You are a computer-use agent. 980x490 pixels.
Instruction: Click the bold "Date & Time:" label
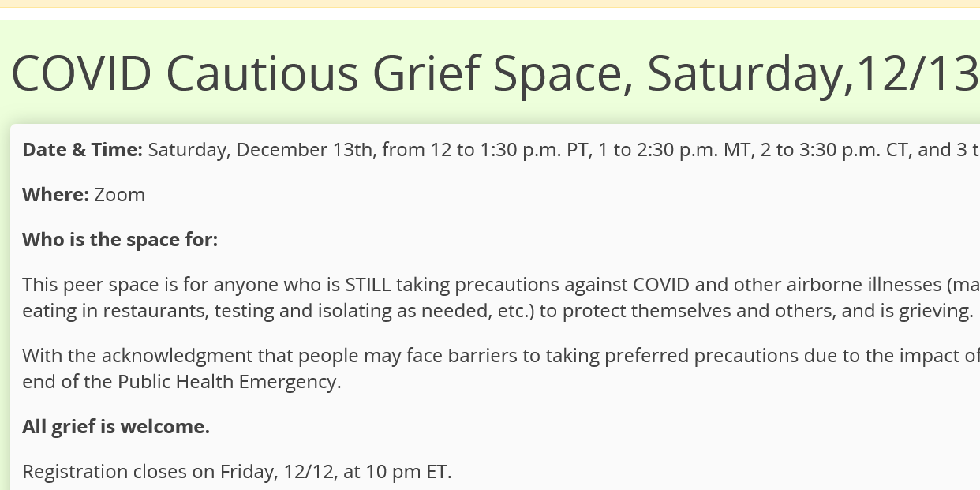point(82,150)
